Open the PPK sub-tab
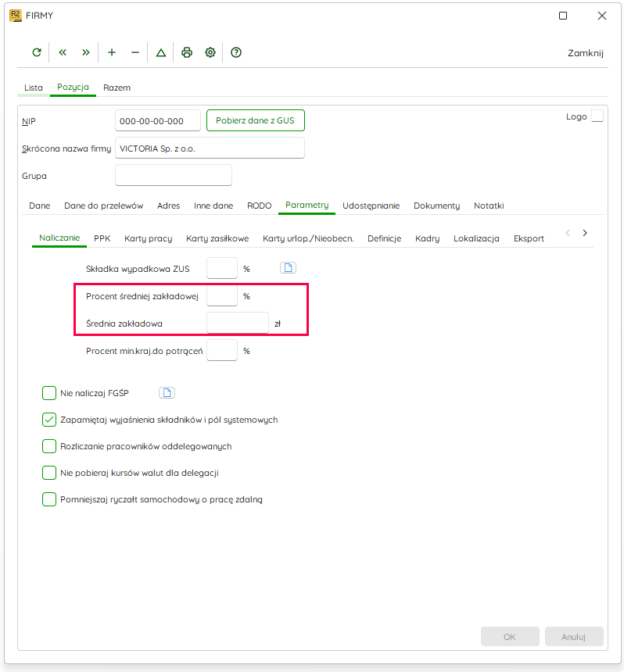 click(x=102, y=238)
